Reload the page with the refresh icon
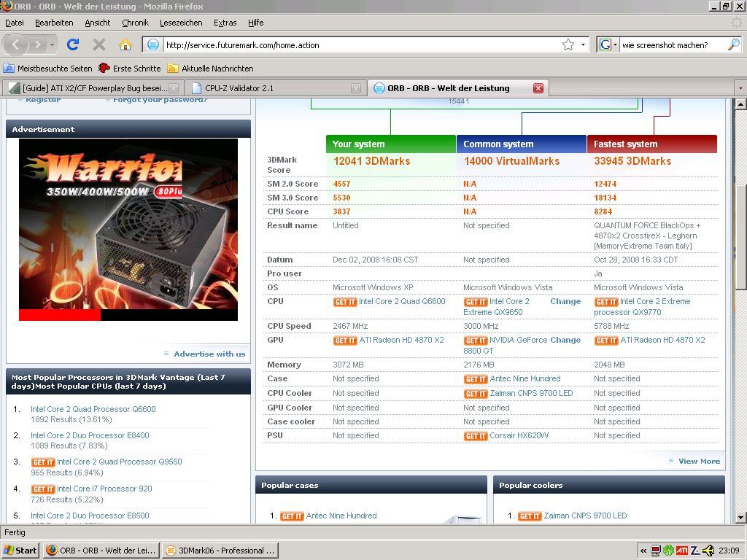The image size is (747, 560). click(x=73, y=44)
